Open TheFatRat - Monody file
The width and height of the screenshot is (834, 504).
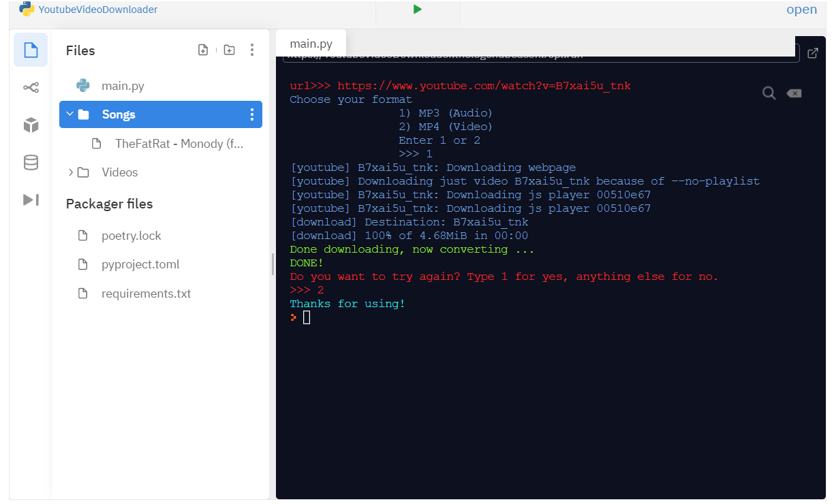(x=179, y=144)
